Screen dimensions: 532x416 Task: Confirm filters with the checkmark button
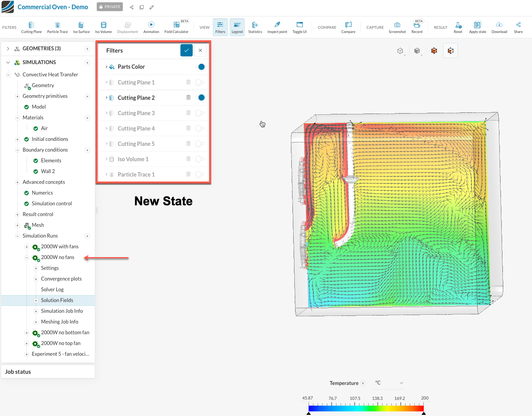187,50
